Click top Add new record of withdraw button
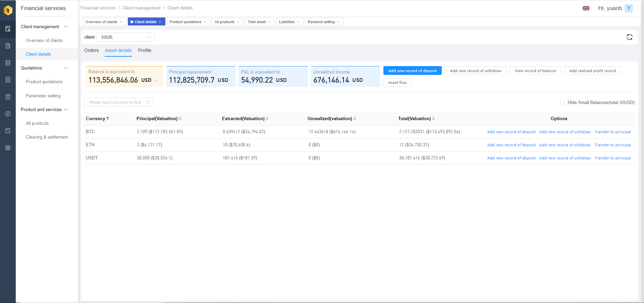The width and height of the screenshot is (644, 303). [x=476, y=71]
